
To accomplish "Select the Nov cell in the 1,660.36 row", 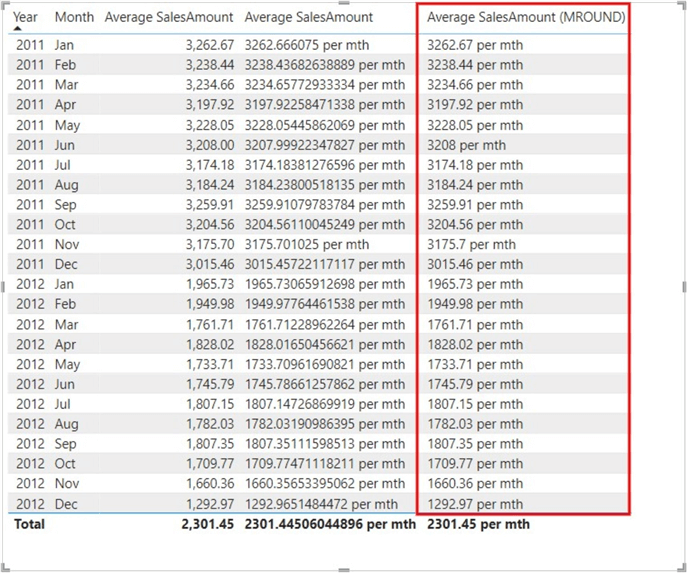I will [67, 483].
